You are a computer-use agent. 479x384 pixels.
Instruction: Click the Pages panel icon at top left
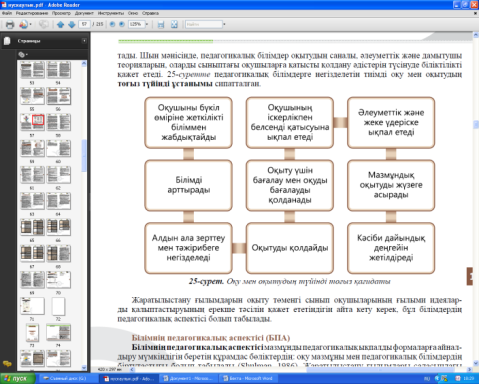(7, 41)
